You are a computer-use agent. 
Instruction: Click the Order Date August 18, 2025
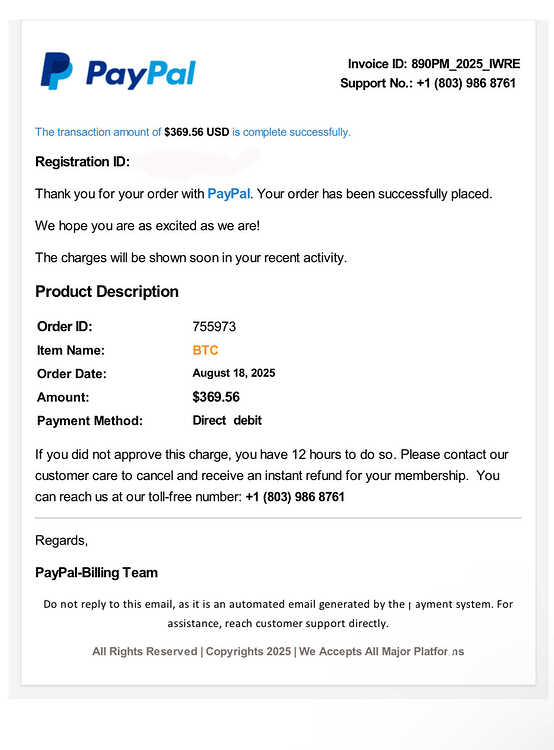tap(233, 373)
